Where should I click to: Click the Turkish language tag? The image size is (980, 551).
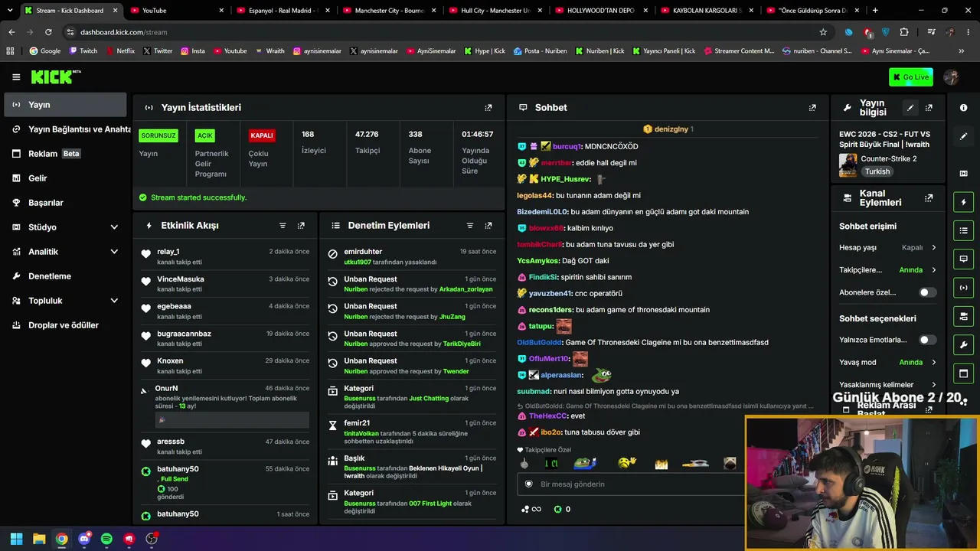point(877,171)
